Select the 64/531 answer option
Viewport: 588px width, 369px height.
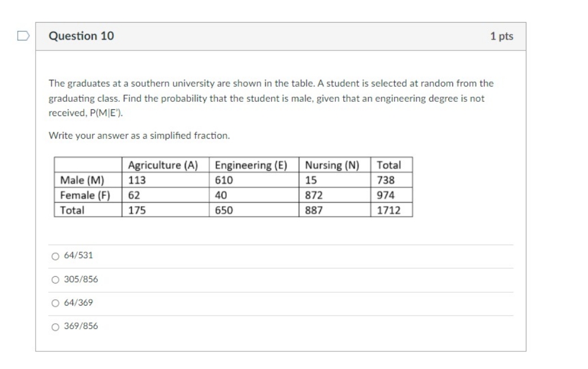55,255
